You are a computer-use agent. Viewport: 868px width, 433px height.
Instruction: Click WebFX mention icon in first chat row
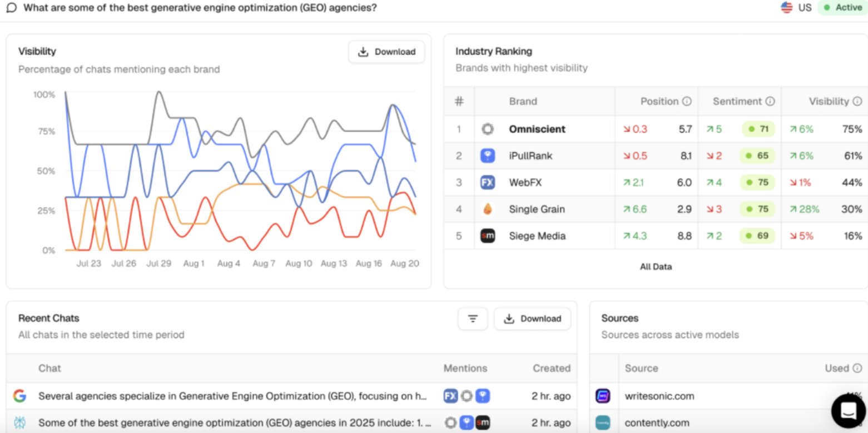point(450,396)
